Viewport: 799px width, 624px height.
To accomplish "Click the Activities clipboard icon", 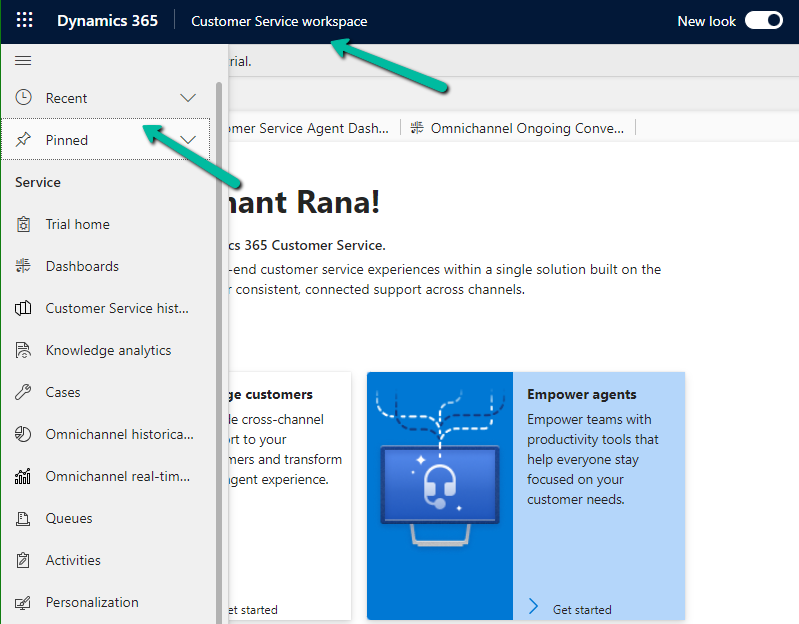I will point(23,560).
